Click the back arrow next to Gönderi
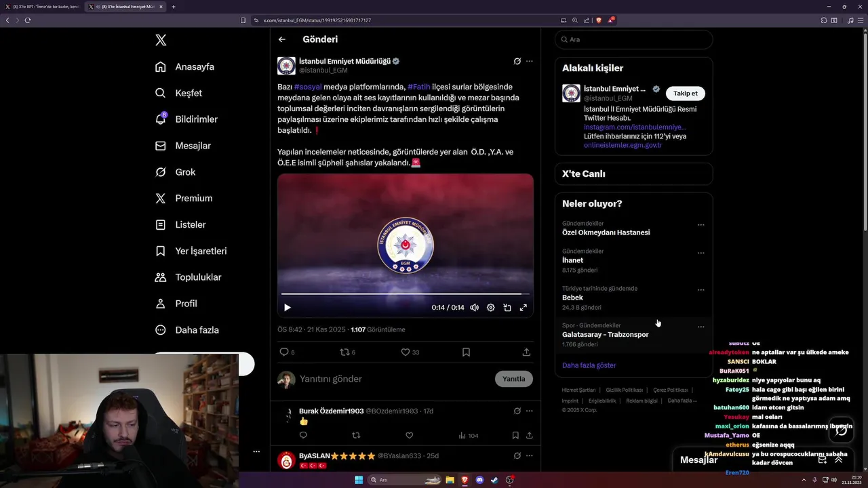The image size is (868, 488). (282, 39)
